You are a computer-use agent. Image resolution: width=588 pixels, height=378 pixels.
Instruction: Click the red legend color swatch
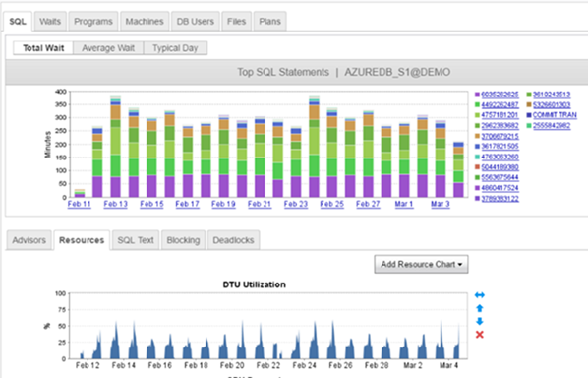(x=477, y=167)
